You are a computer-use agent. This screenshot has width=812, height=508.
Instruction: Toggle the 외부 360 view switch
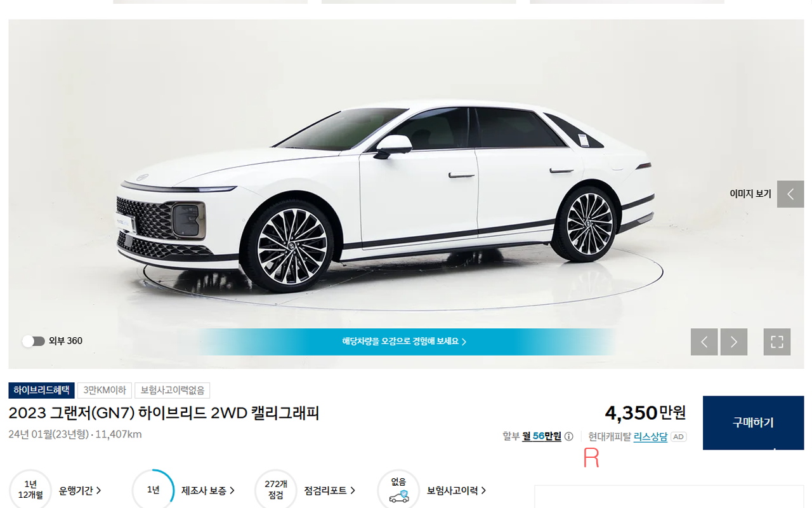34,341
